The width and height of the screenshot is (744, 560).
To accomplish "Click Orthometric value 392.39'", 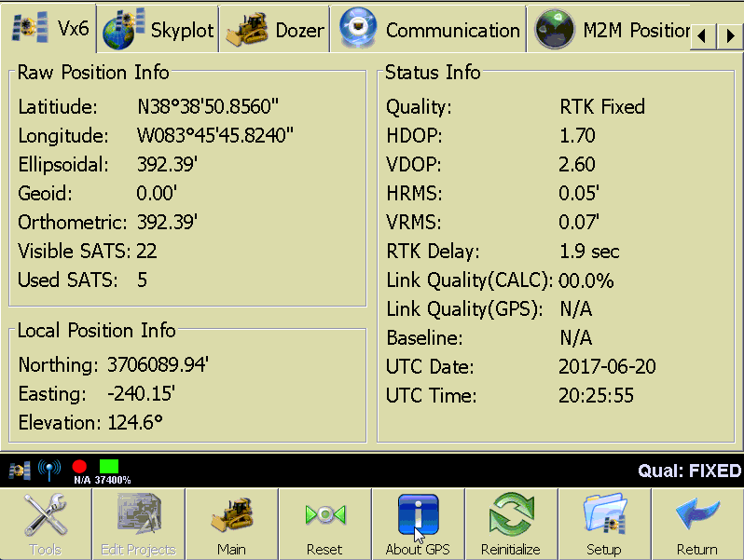I will click(x=167, y=223).
